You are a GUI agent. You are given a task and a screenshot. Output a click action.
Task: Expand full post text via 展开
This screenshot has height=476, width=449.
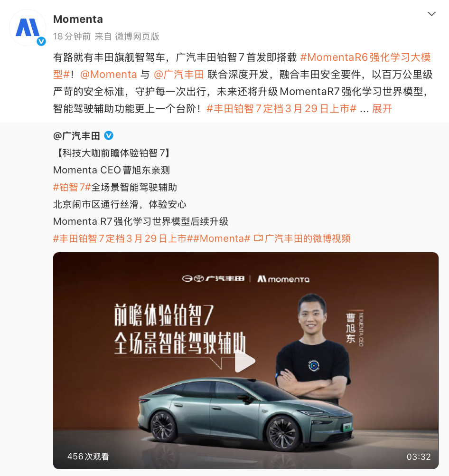tap(382, 109)
